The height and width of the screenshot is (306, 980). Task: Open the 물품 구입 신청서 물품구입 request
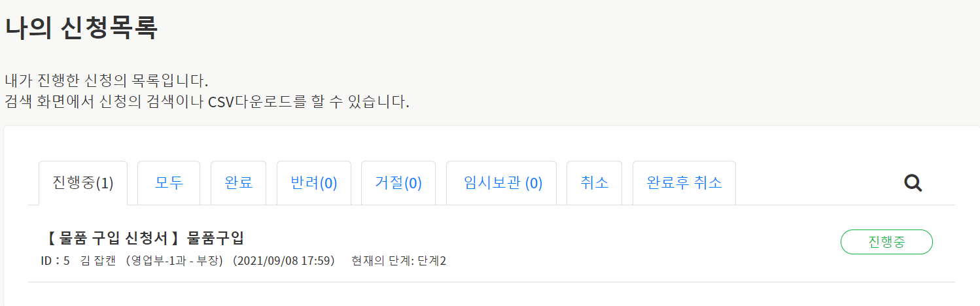[x=142, y=239]
